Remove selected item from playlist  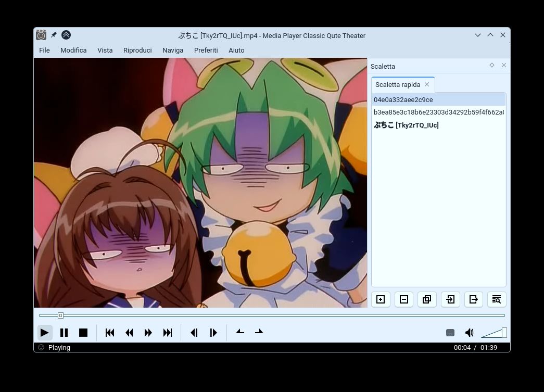tap(403, 299)
